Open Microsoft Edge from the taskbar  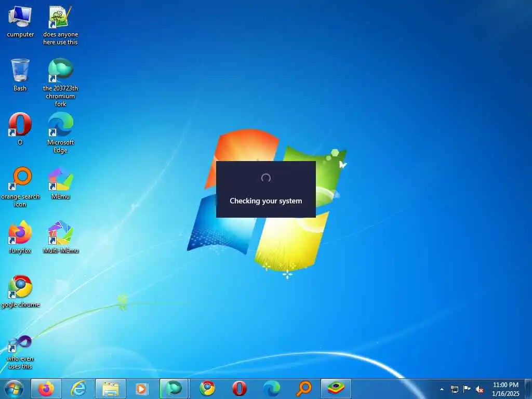[271, 389]
